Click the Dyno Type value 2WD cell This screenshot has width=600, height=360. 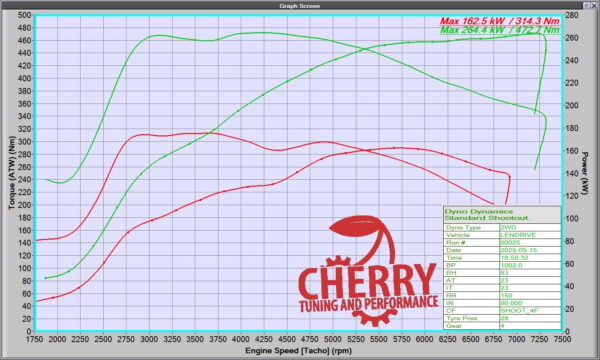click(x=530, y=227)
